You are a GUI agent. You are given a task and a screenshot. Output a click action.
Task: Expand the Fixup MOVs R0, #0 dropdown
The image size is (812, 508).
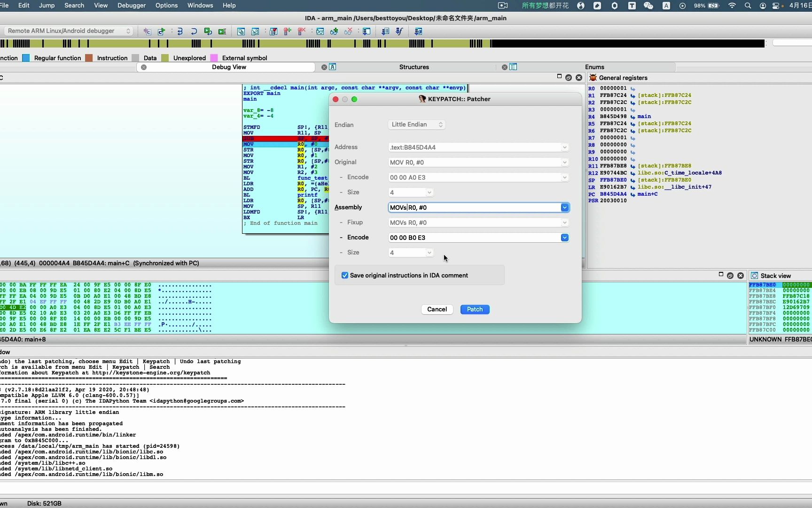point(564,222)
